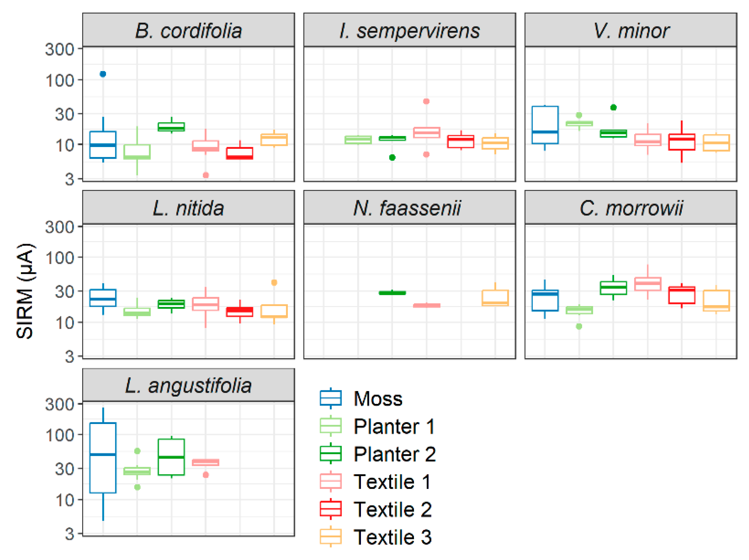
Task: Click the V. minor facet title
Action: pyautogui.click(x=630, y=31)
